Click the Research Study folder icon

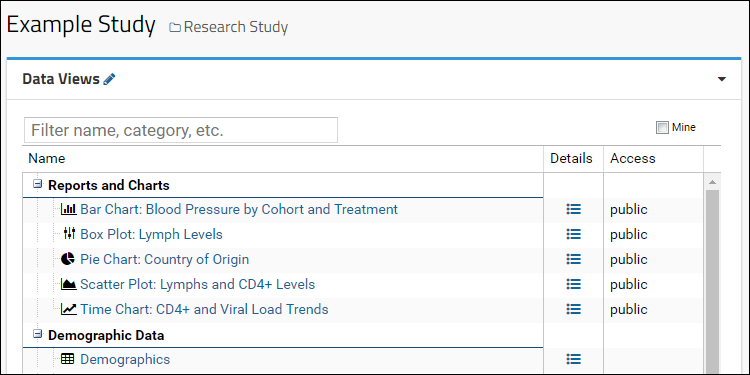(175, 28)
